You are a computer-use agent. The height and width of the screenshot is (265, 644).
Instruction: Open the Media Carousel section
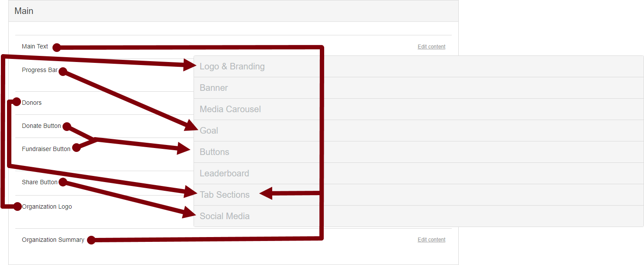pos(419,109)
